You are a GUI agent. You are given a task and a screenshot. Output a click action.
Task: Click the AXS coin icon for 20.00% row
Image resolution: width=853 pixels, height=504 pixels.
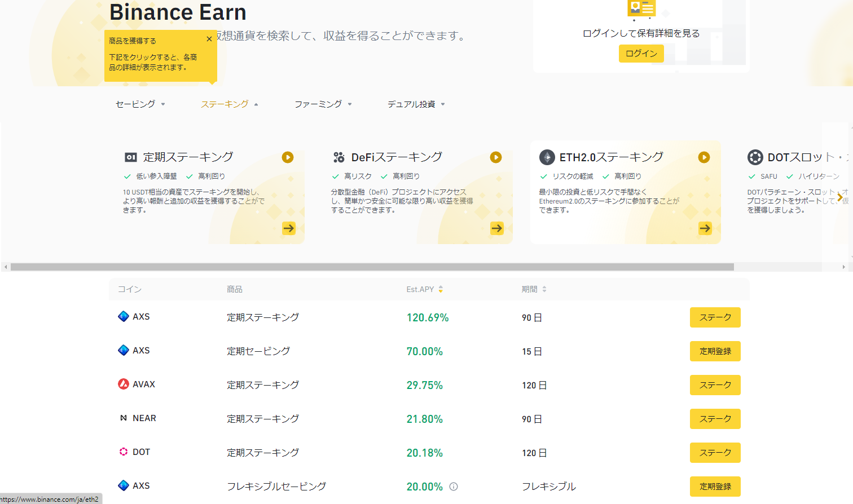(x=124, y=485)
